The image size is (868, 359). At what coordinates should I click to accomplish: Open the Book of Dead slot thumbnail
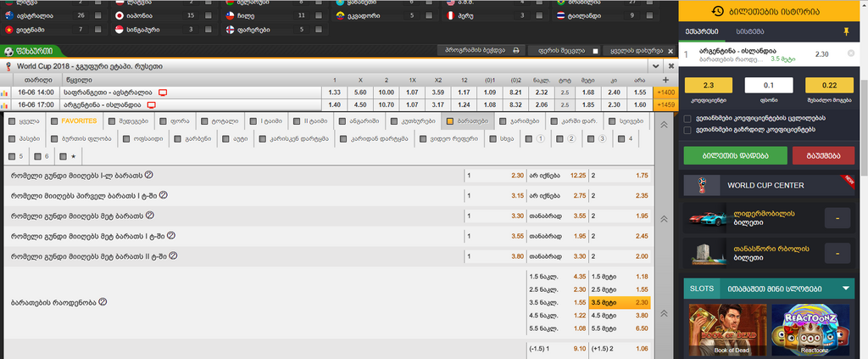point(727,330)
